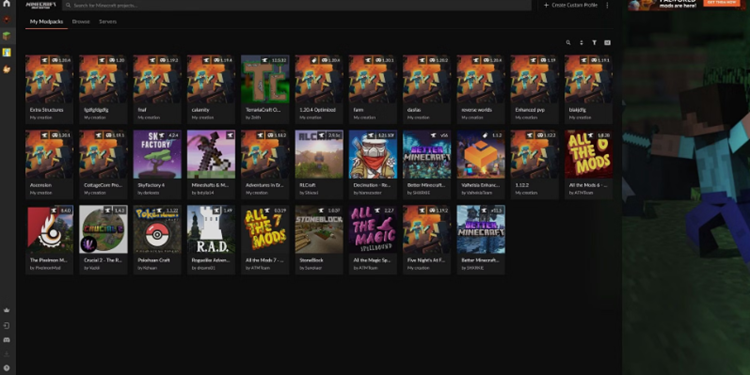Open the SkyFactory 4 modpack thumbnail
Viewport: 750px width, 375px height.
click(157, 154)
